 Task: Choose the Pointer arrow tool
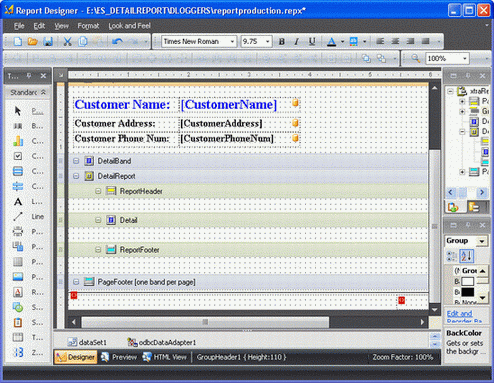[x=18, y=111]
